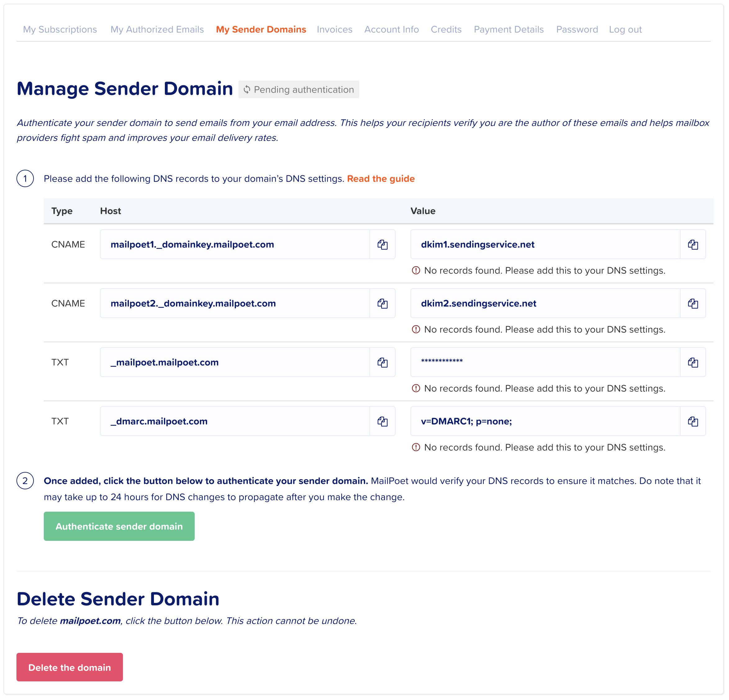Copy the mailpoet1._domainkey host value
The image size is (729, 700).
click(383, 244)
